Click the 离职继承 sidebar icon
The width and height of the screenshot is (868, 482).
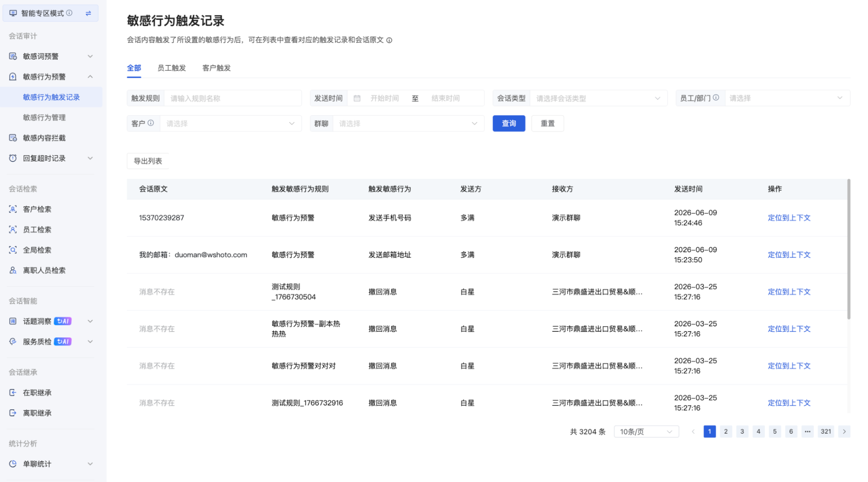coord(13,413)
